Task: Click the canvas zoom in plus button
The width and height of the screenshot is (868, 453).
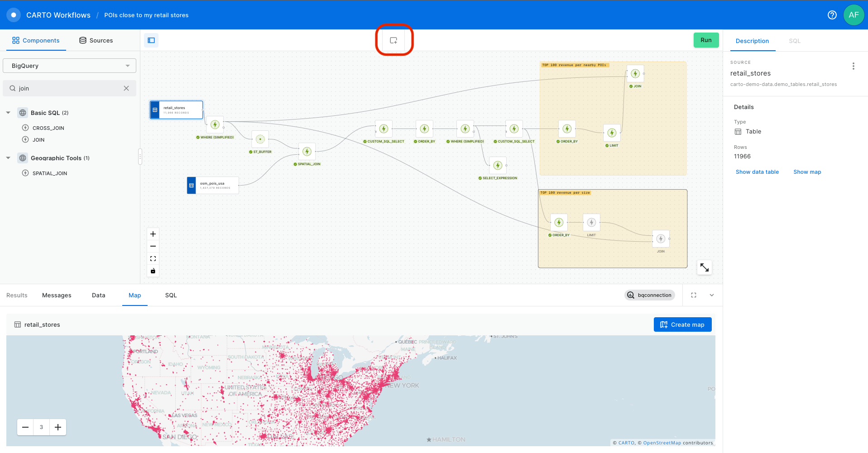Action: point(153,234)
